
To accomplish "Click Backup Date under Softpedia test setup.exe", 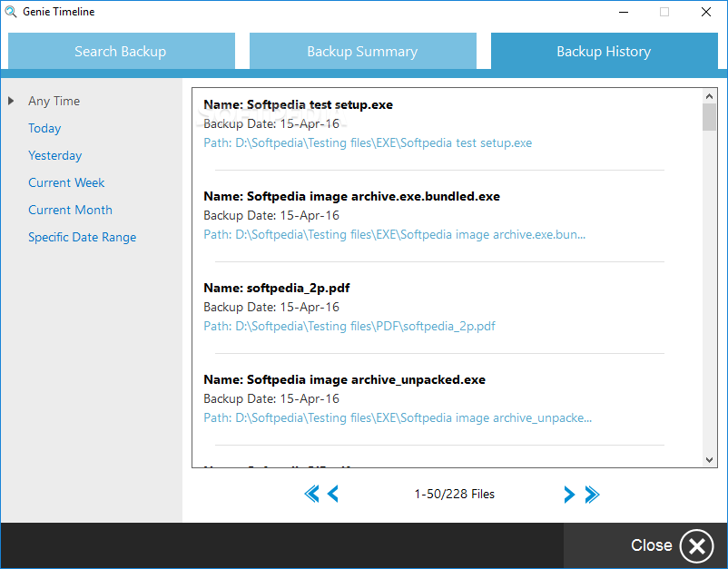I will click(x=271, y=124).
